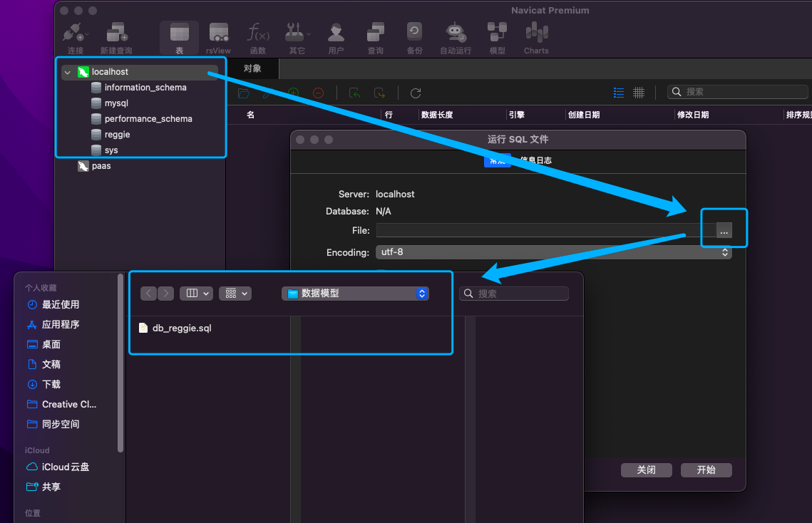The image size is (812, 523).
Task: Click forward arrow in file dialog
Action: point(165,294)
